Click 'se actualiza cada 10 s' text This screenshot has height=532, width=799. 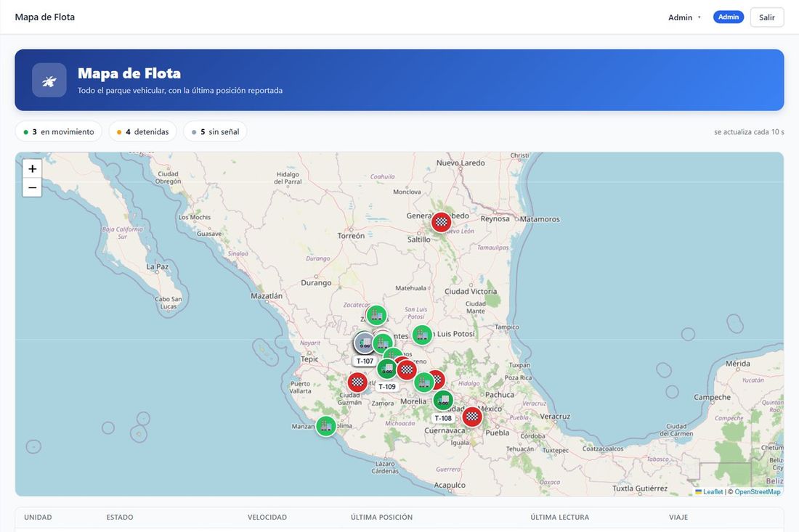tap(749, 132)
